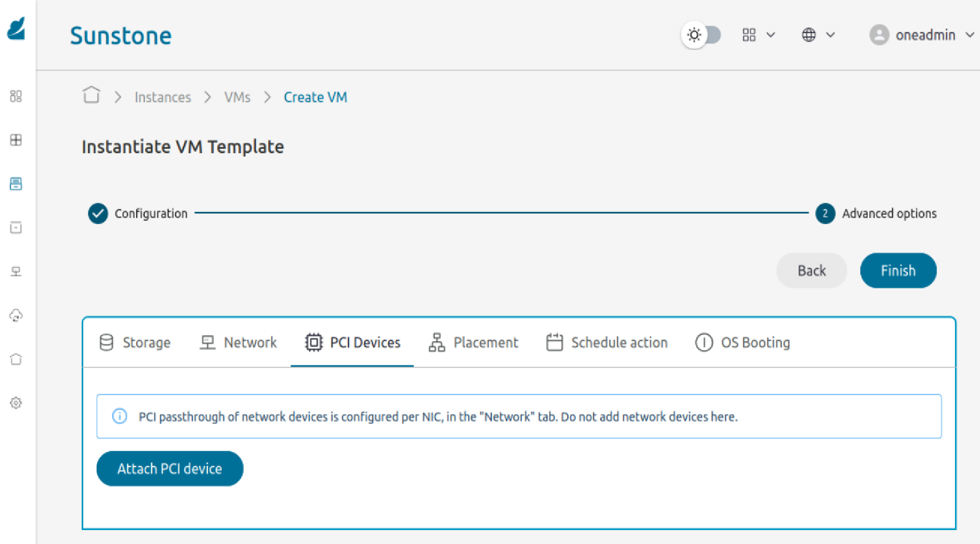Viewport: 980px width, 544px height.
Task: Open the Networks sidebar icon
Action: pyautogui.click(x=16, y=271)
